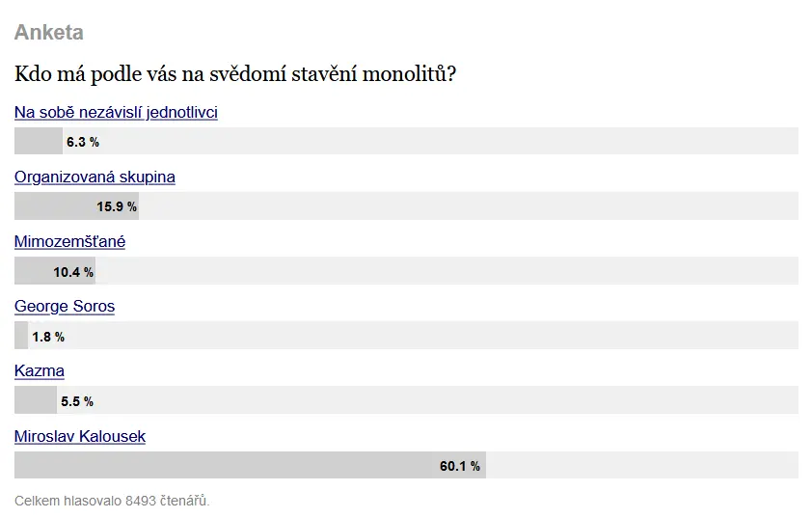Click the 10.4 % progress bar

[406, 270]
